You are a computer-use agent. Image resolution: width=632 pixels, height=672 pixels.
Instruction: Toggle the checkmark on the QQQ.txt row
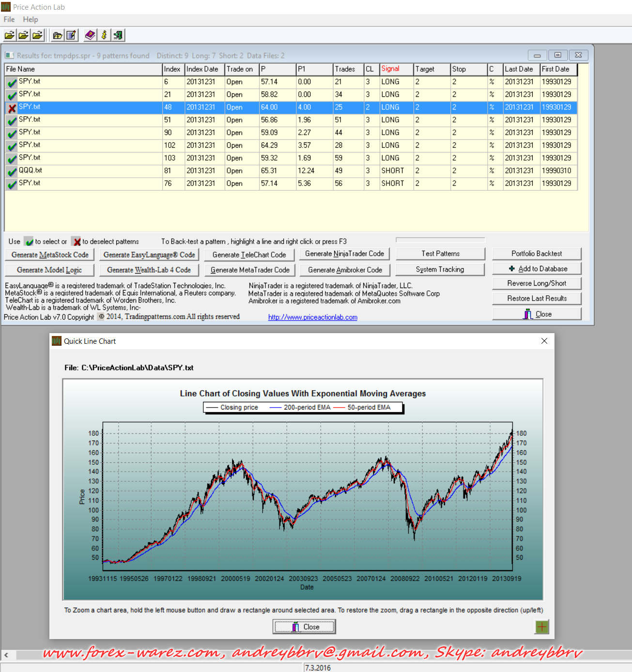point(12,171)
